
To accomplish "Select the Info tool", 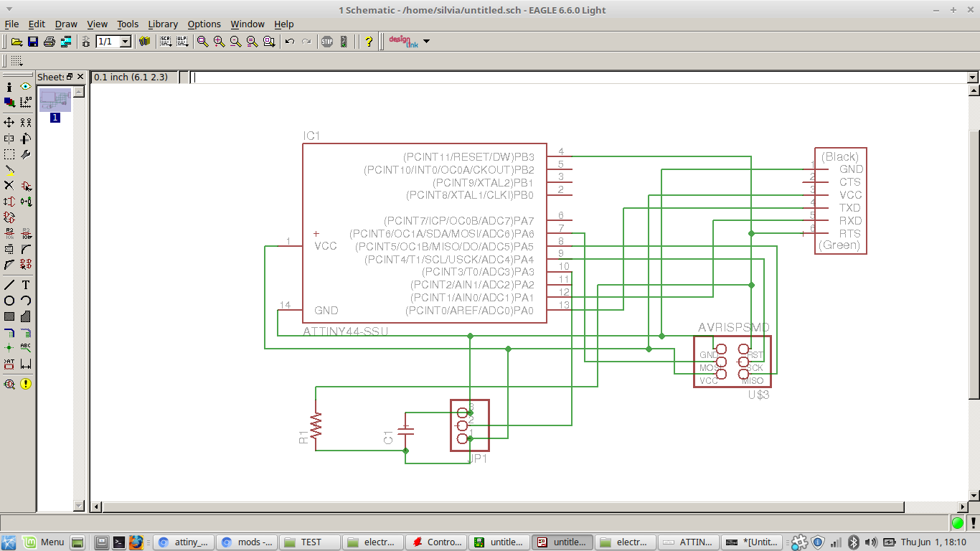I will pos(9,86).
